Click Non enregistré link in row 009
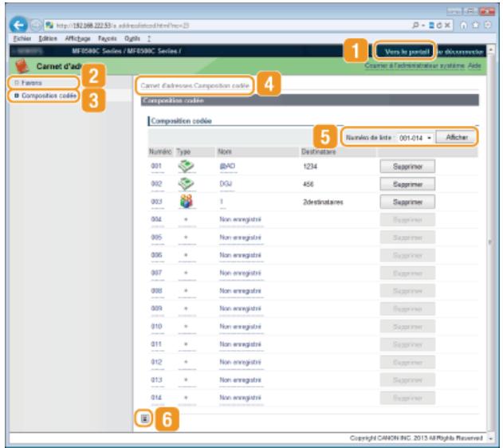This screenshot has width=503, height=448. coord(240,308)
